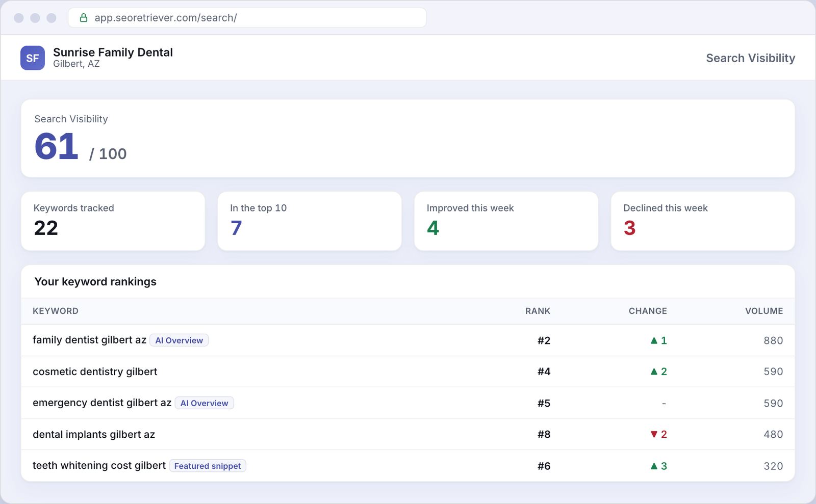Image resolution: width=816 pixels, height=504 pixels.
Task: Click the address bar lock icon
Action: [x=84, y=18]
